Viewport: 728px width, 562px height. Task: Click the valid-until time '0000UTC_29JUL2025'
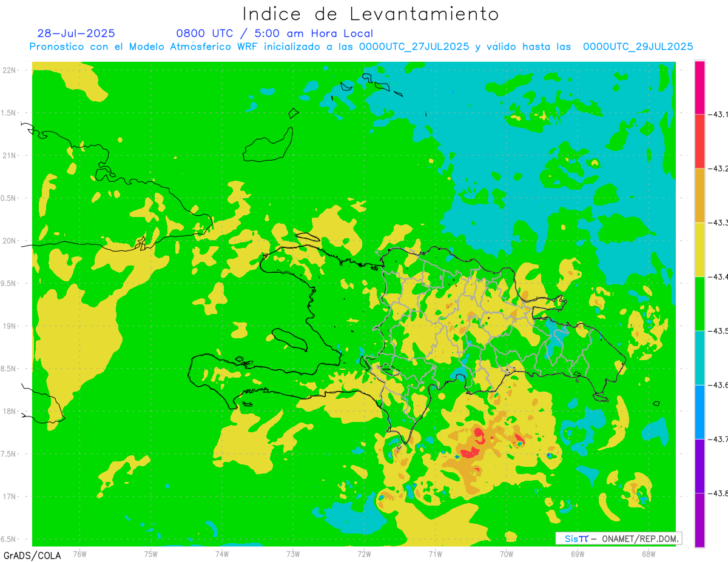coord(638,47)
